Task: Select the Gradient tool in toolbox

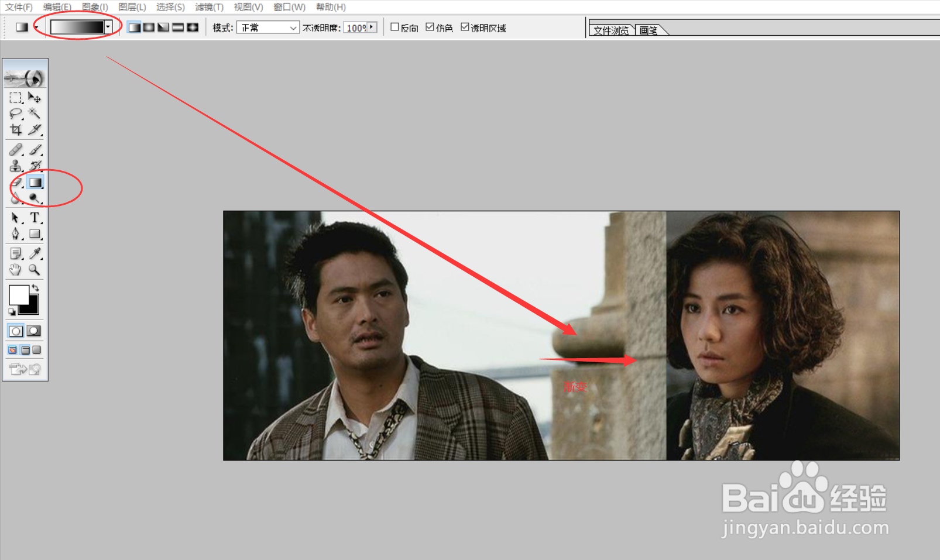Action: pyautogui.click(x=35, y=183)
